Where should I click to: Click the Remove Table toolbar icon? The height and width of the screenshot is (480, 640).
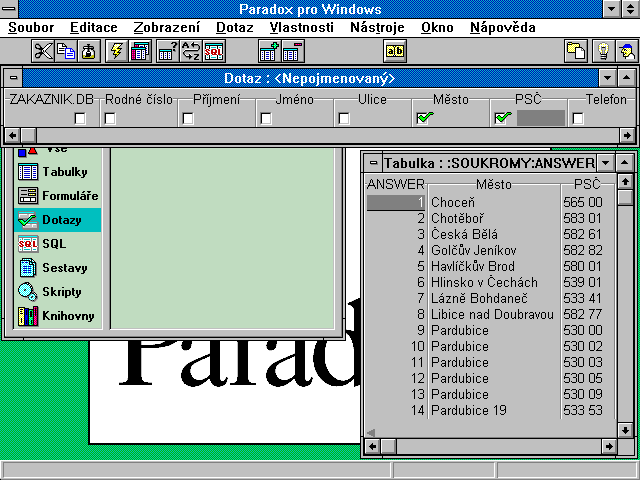293,51
